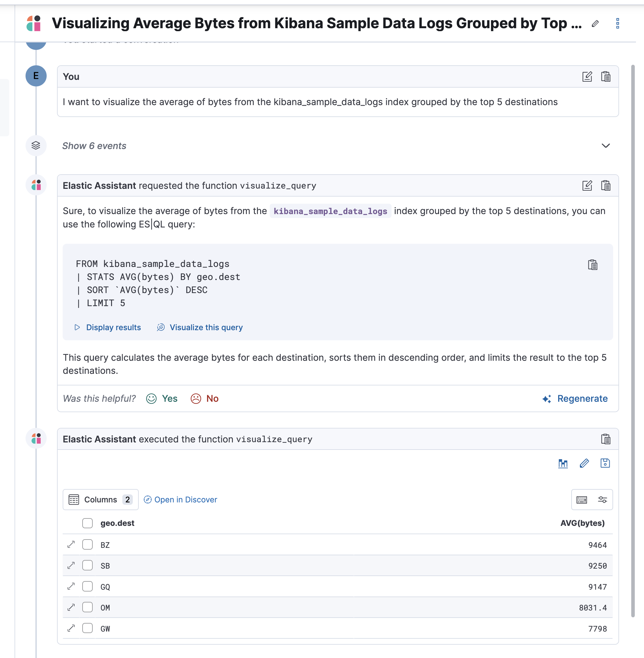Check the SB row checkbox
The width and height of the screenshot is (644, 658).
coord(87,565)
